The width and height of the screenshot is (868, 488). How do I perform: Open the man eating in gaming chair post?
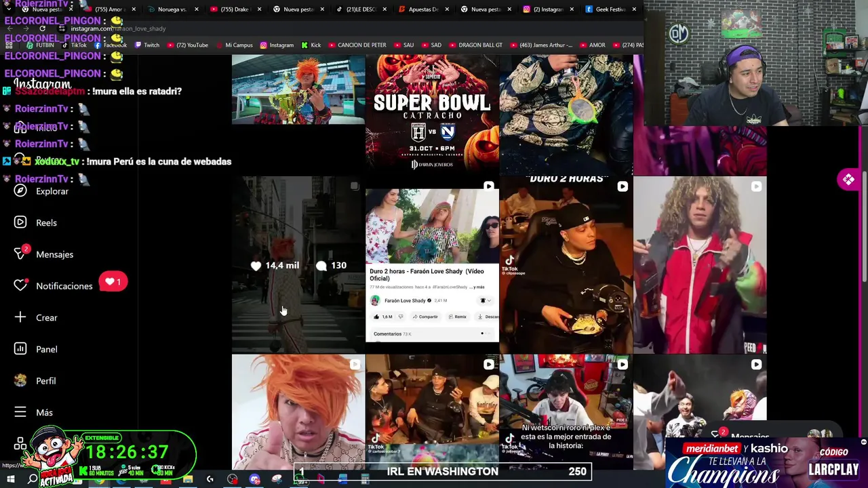tap(566, 265)
